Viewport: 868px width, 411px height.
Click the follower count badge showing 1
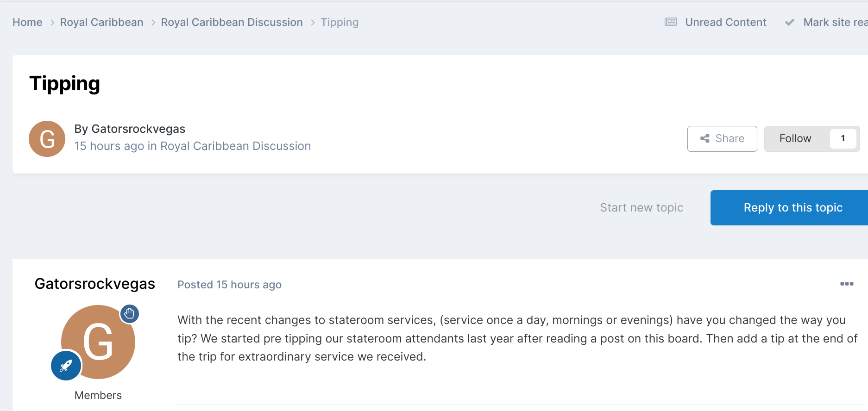point(843,138)
